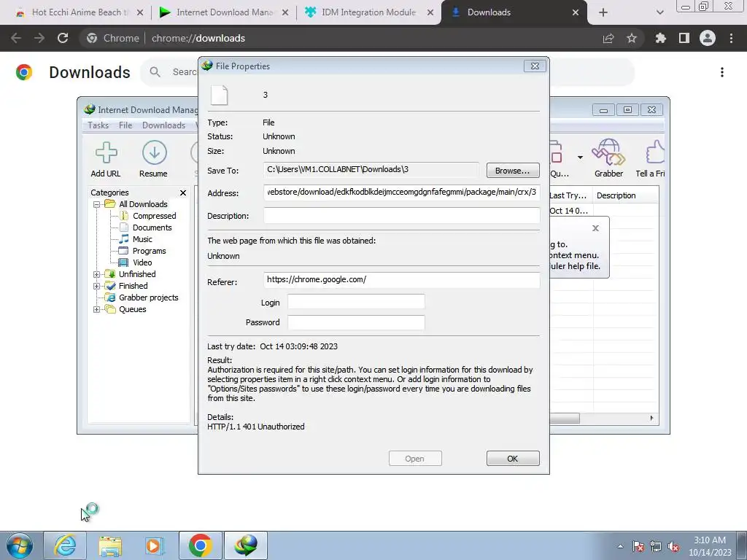Open a new Chrome tab
747x560 pixels.
coord(603,12)
